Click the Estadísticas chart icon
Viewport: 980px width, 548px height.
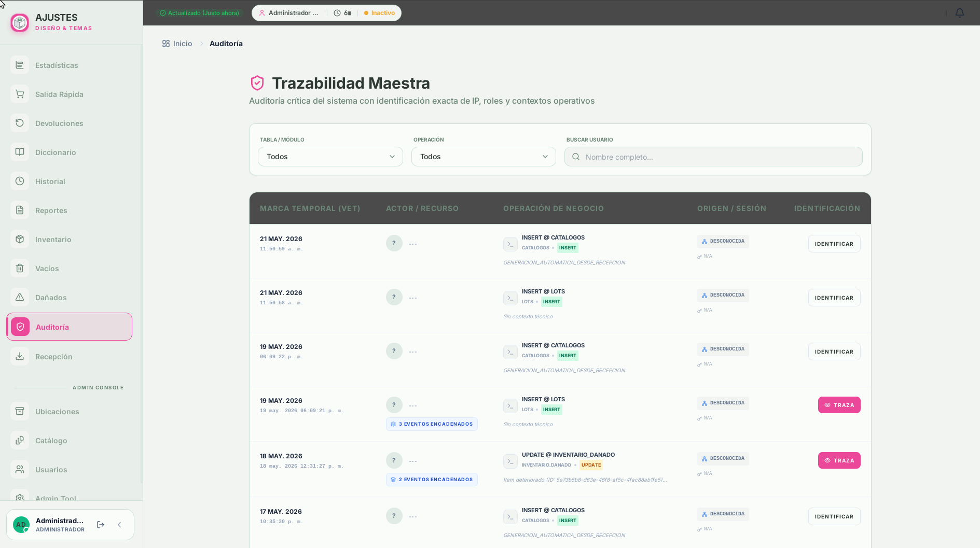click(20, 65)
